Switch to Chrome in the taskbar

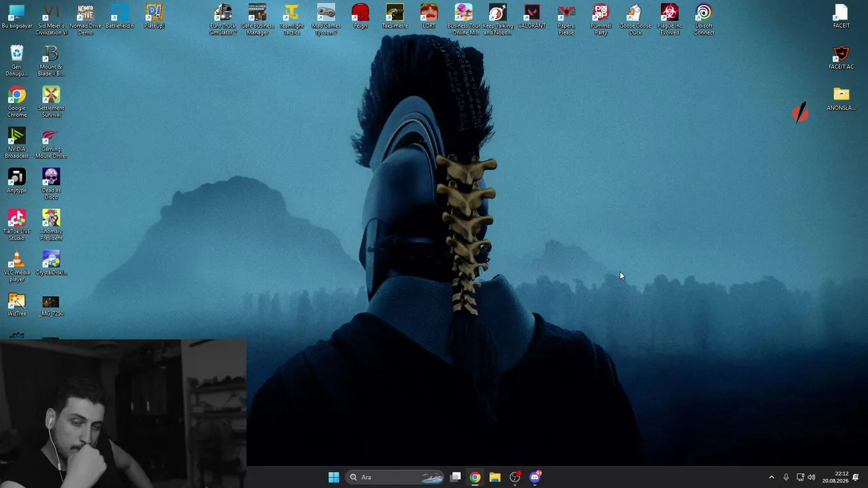click(475, 477)
